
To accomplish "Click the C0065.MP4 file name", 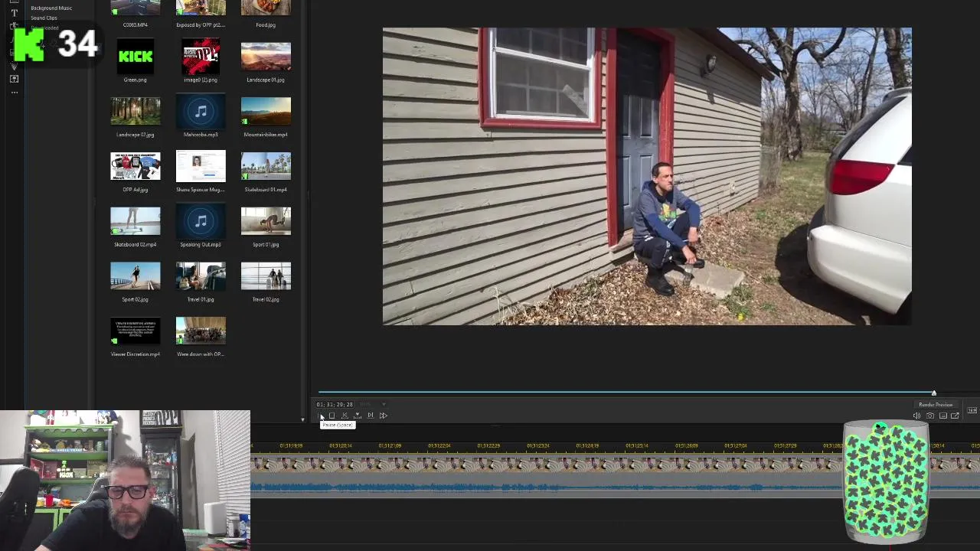I will [x=136, y=24].
